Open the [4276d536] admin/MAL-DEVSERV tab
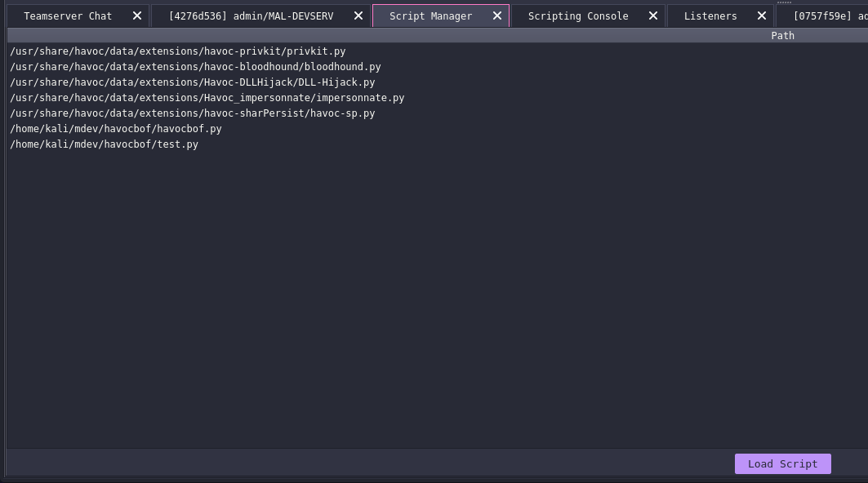 (x=251, y=16)
